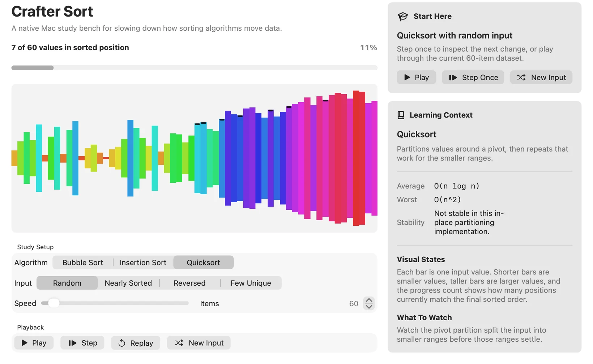Click the 11% progress percentage

pos(368,48)
